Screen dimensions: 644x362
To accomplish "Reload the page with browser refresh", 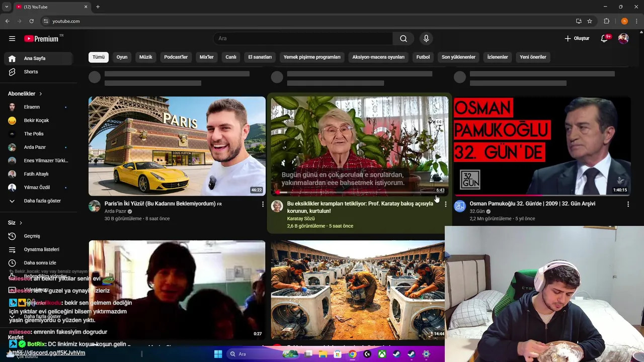I will pos(31,21).
